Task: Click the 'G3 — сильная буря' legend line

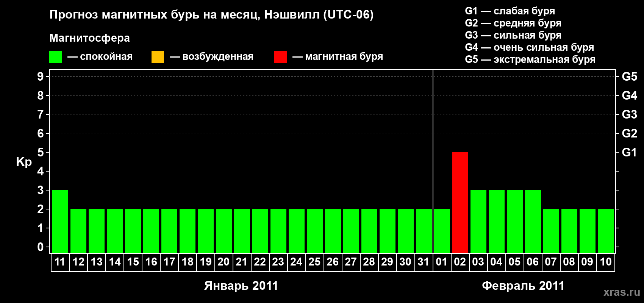Action: point(513,35)
